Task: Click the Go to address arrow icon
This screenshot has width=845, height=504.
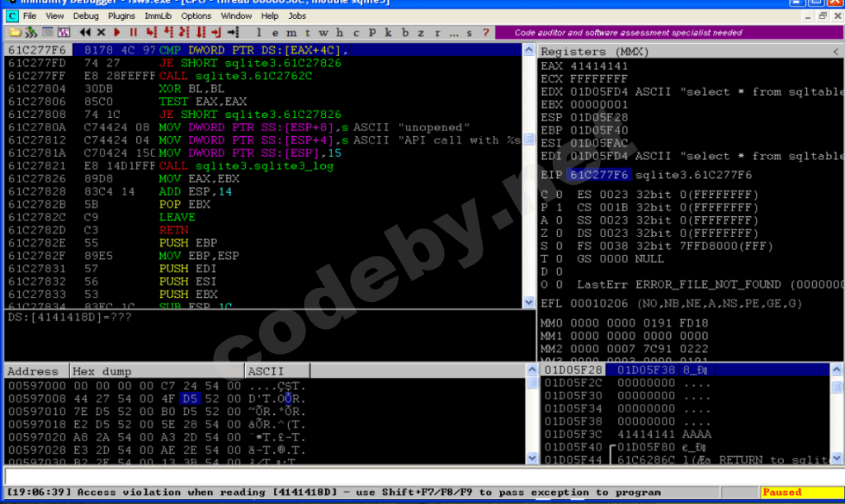Action: (234, 33)
